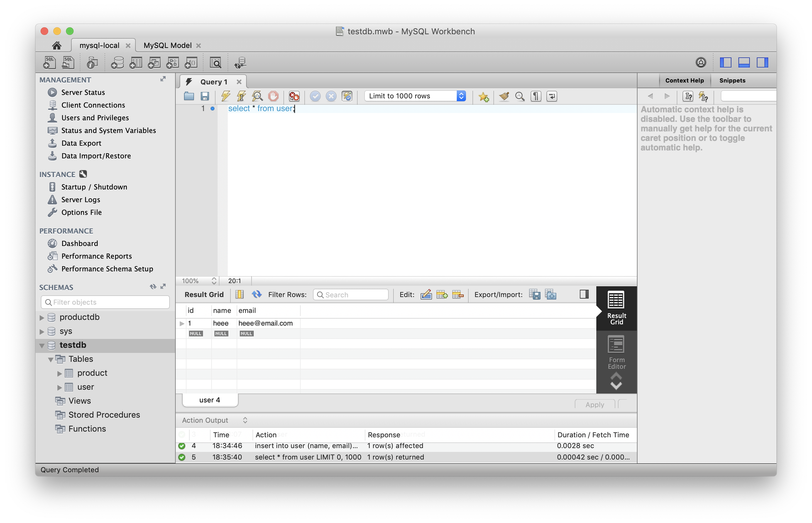Open script file in query editor

coord(189,96)
